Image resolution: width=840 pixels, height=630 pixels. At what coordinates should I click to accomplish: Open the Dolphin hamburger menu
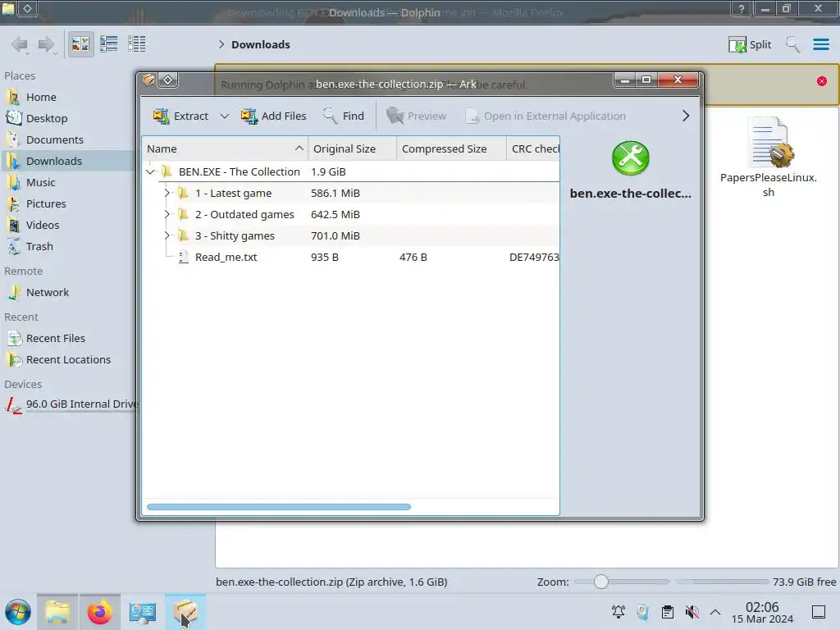pos(821,44)
